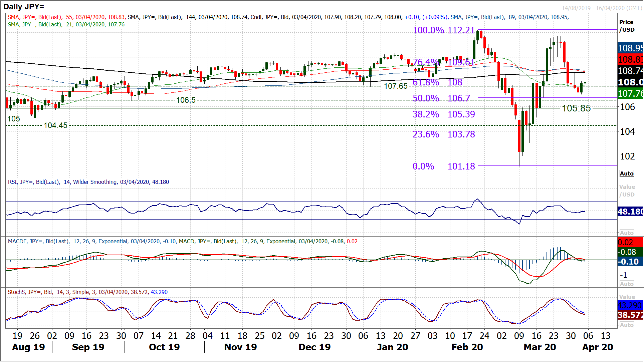This screenshot has width=644, height=362.
Task: Click the Nov 19 month label
Action: [x=240, y=347]
